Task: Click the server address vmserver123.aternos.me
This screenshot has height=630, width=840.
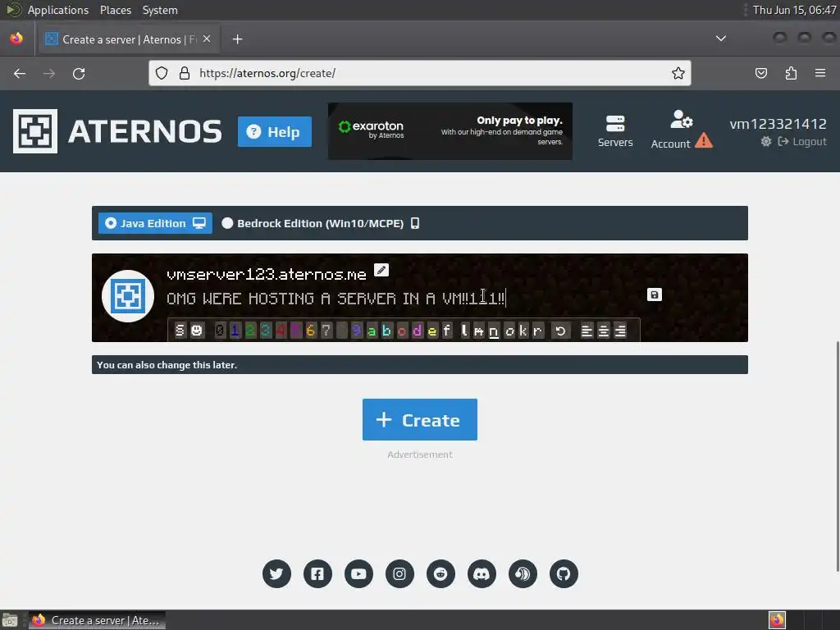Action: click(x=267, y=274)
